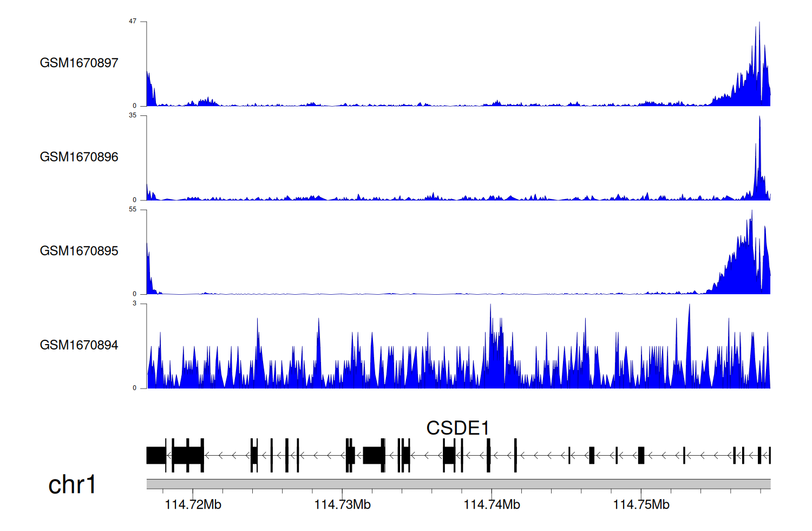Click the y-axis maximum value 47
This screenshot has width=812, height=531.
pyautogui.click(x=133, y=22)
